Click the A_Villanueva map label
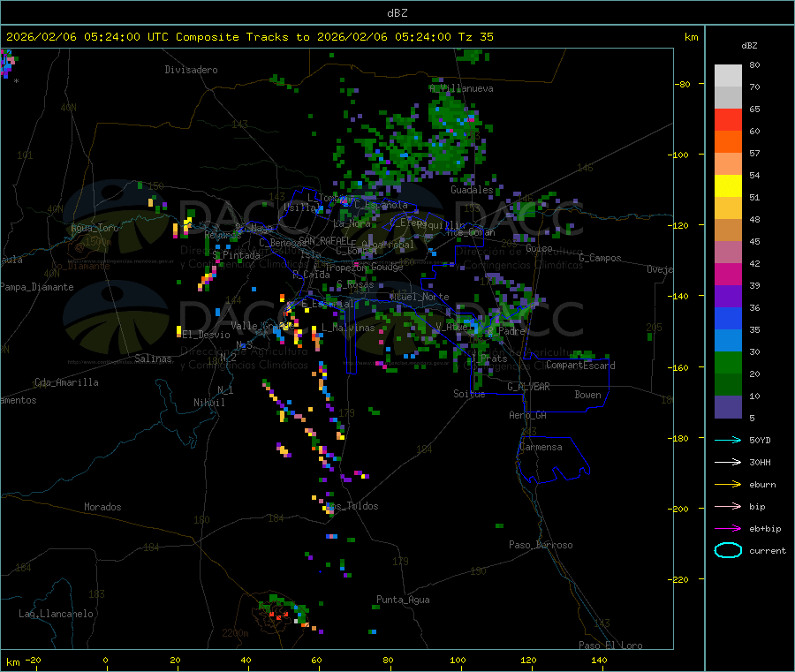 (x=461, y=88)
